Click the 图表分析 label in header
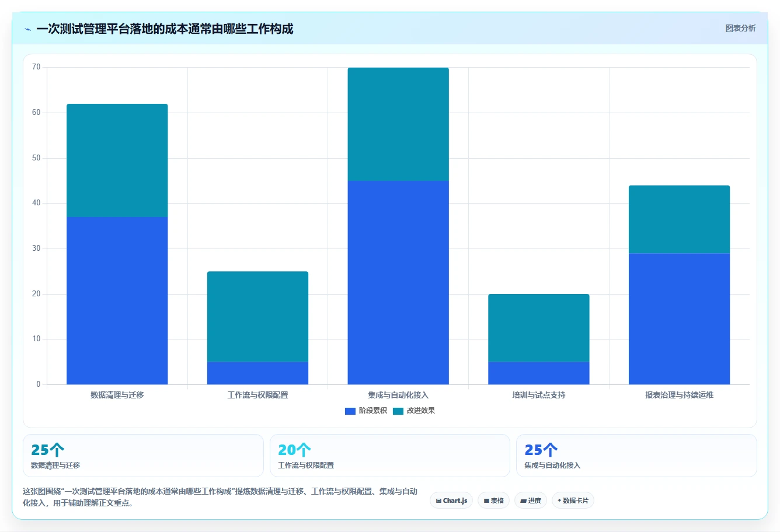 [x=740, y=28]
